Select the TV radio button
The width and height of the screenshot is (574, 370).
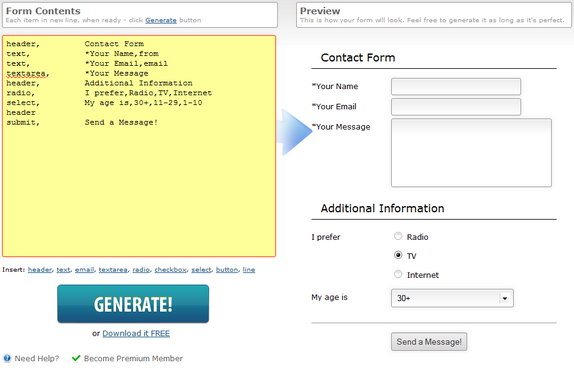coord(398,255)
